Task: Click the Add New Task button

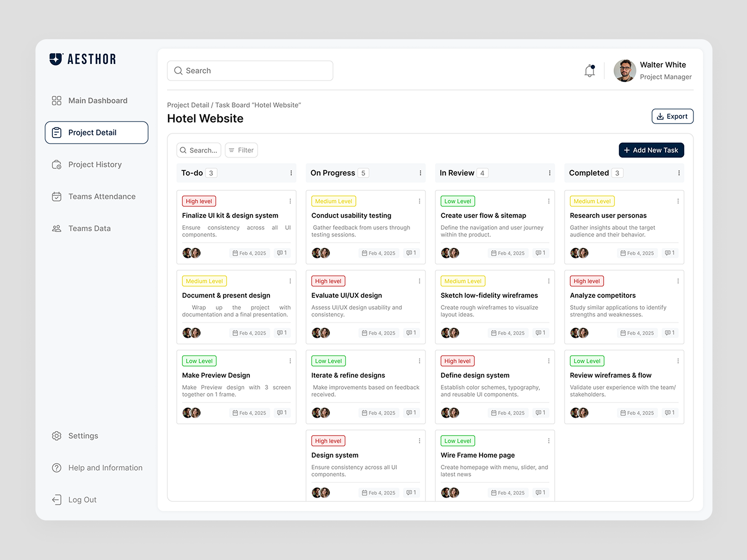Action: click(x=651, y=150)
